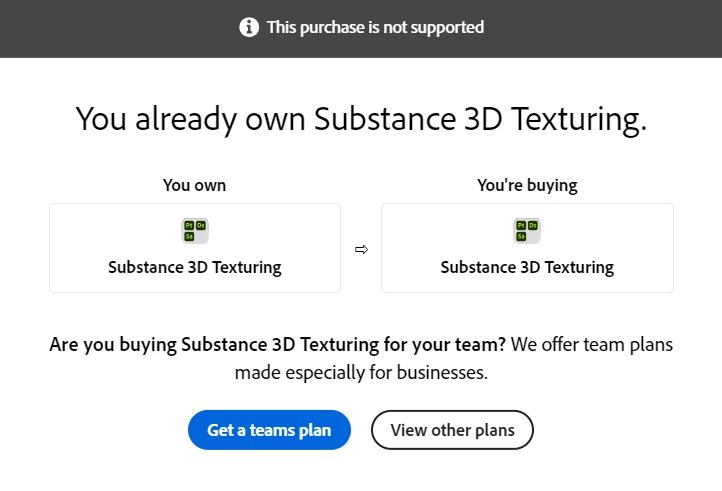Click Substance 3D icon under You're buying

point(527,231)
